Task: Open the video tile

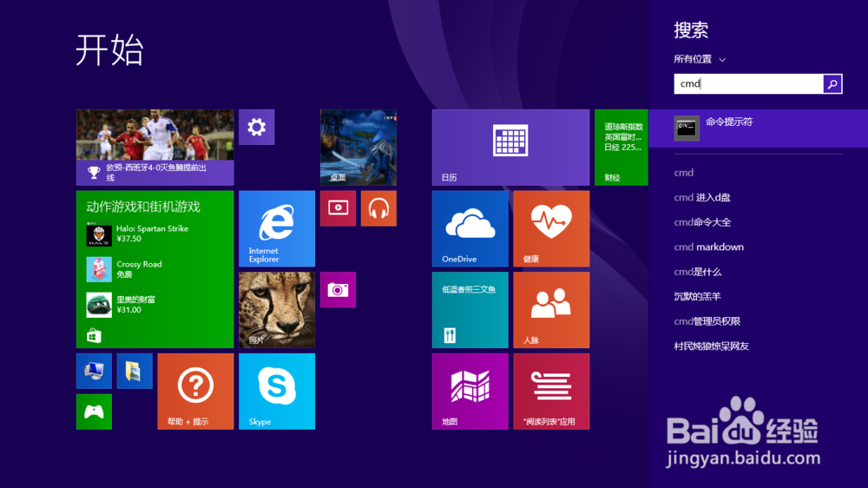Action: pos(338,208)
